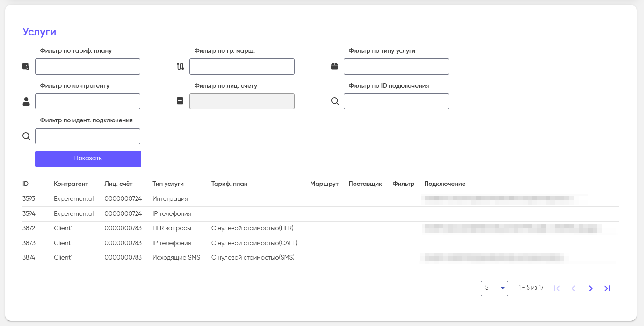Focus the Фильтр по тариф. плану field
The image size is (644, 326).
(87, 67)
